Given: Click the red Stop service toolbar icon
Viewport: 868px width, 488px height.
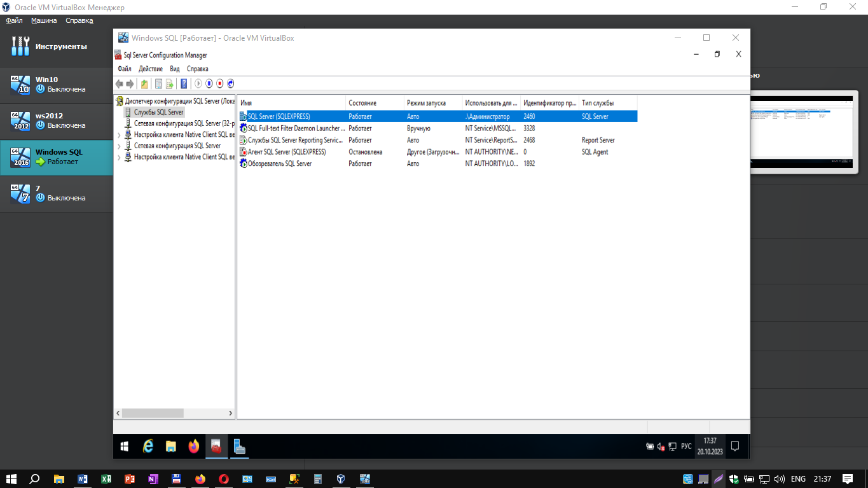Looking at the screenshot, I should [x=220, y=83].
